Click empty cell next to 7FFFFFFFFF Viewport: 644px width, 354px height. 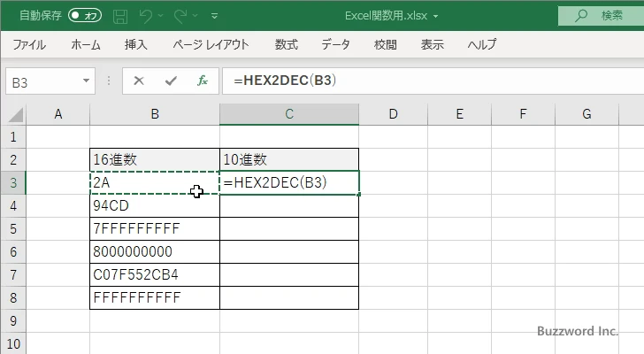point(289,228)
